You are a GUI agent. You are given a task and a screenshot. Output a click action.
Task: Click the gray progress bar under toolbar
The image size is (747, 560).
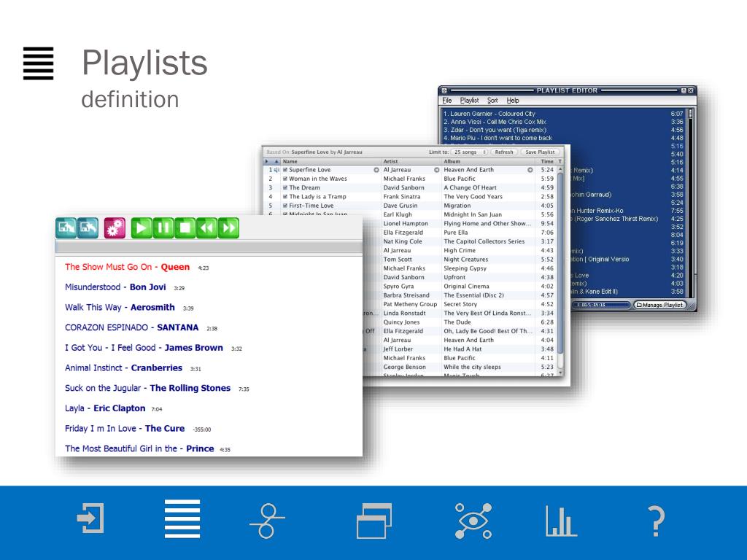pyautogui.click(x=209, y=246)
